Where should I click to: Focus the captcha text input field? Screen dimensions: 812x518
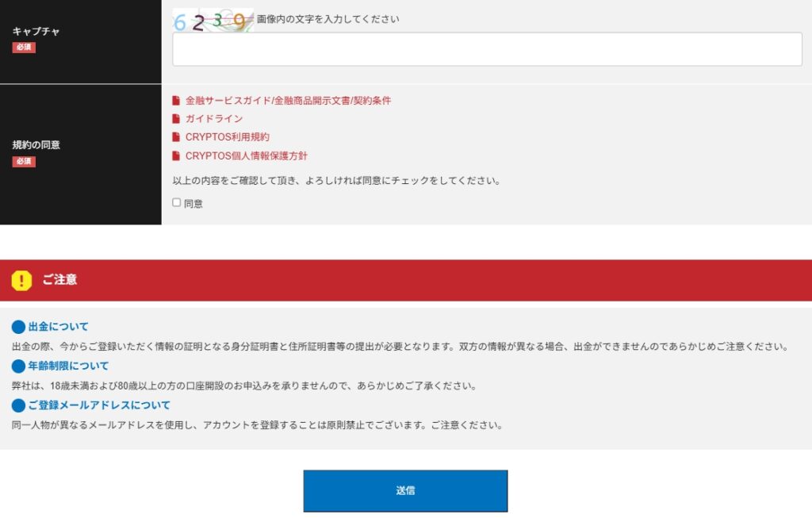487,49
